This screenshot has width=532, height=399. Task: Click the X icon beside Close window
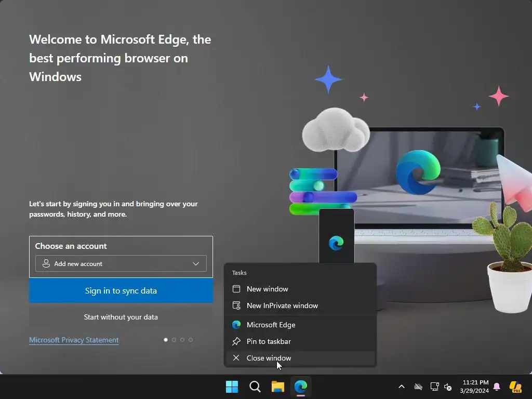pos(236,358)
